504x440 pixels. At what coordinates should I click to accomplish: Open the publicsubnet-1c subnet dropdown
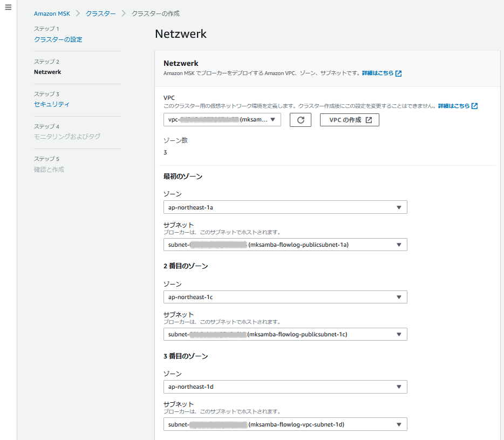coord(285,334)
